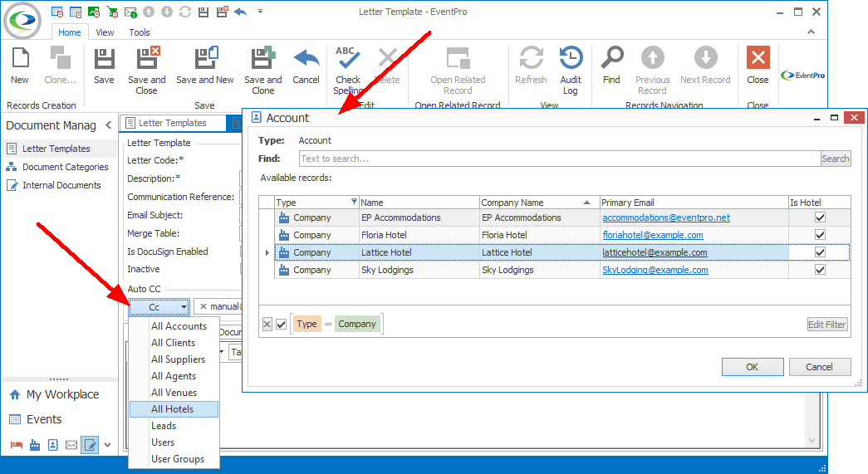This screenshot has height=474, width=868.
Task: Toggle Is Hotel checkbox for EP Accommodations
Action: 820,217
